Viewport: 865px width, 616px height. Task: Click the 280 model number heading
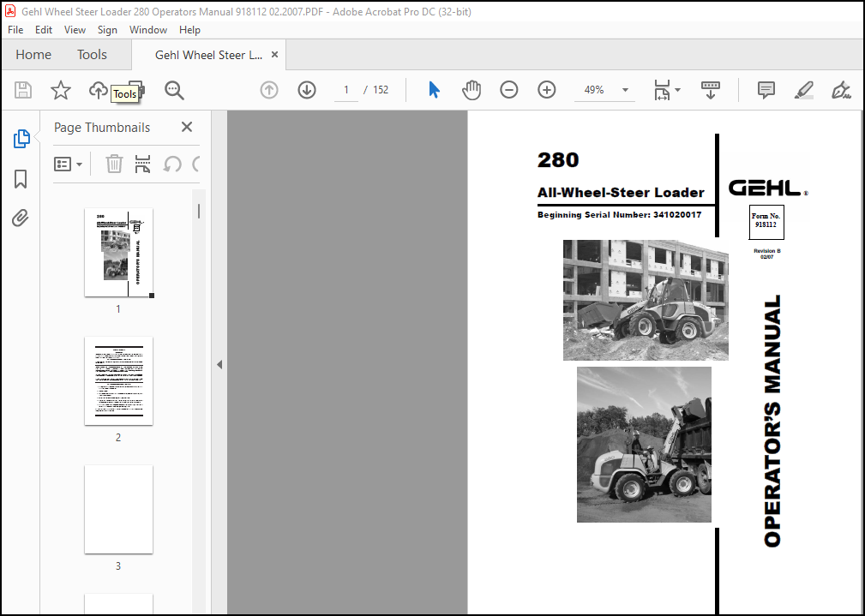tap(558, 160)
